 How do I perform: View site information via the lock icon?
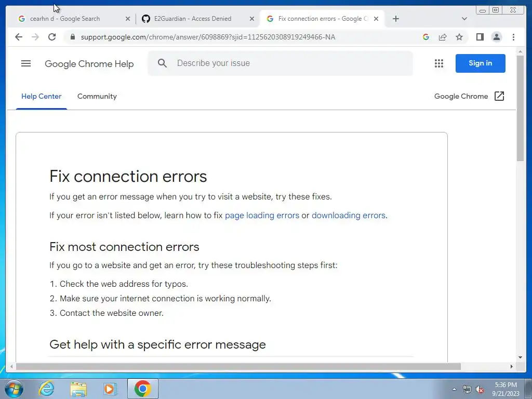72,37
